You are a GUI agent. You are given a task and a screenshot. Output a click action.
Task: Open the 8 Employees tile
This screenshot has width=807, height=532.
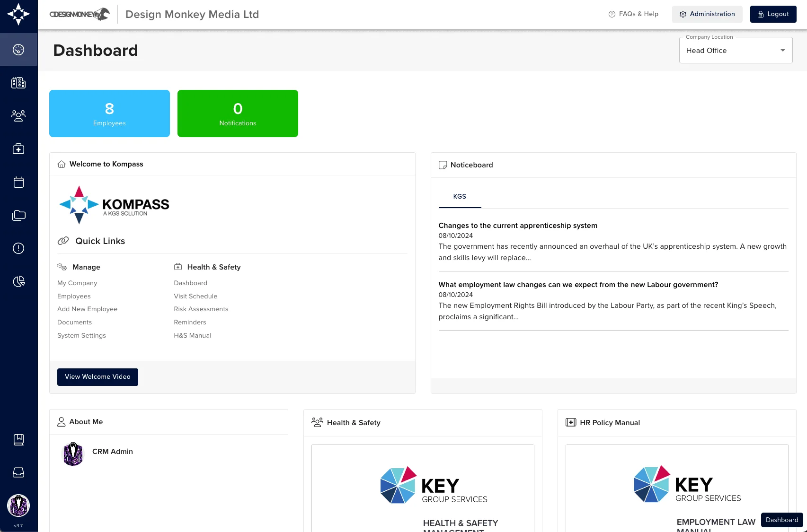109,113
